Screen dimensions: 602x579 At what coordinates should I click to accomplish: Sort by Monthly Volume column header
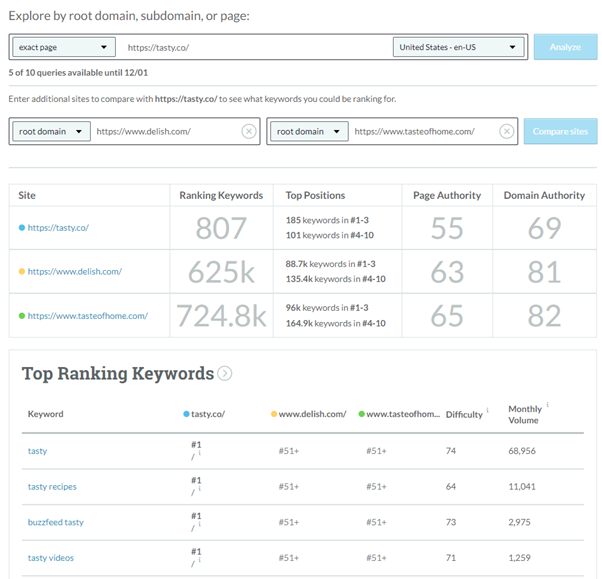click(x=525, y=414)
